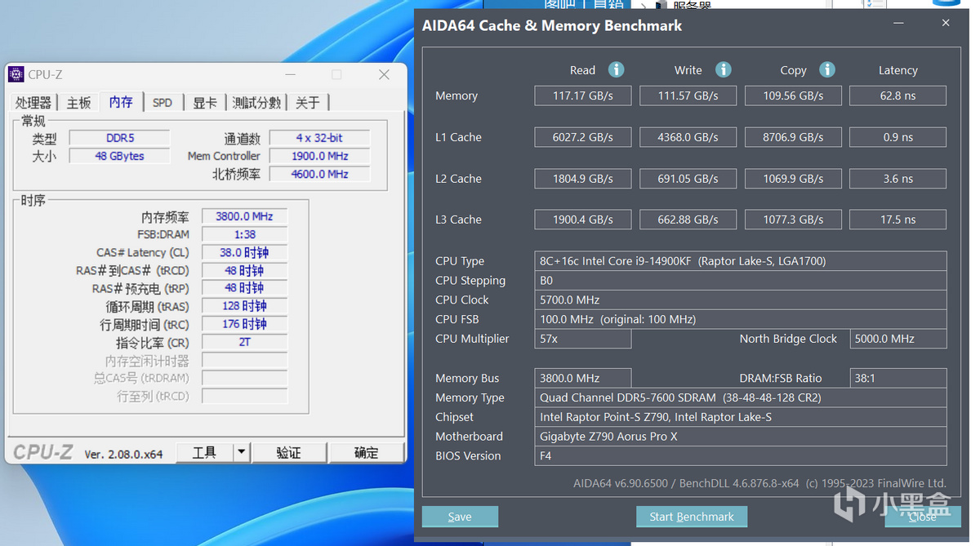Click the CPU-Z app icon in title bar
Image resolution: width=980 pixels, height=546 pixels.
[16, 74]
